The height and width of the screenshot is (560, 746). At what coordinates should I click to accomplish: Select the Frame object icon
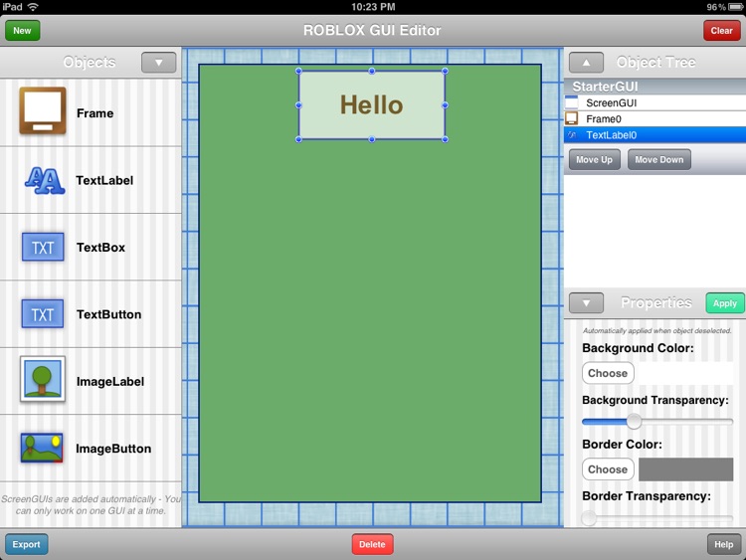click(x=43, y=110)
